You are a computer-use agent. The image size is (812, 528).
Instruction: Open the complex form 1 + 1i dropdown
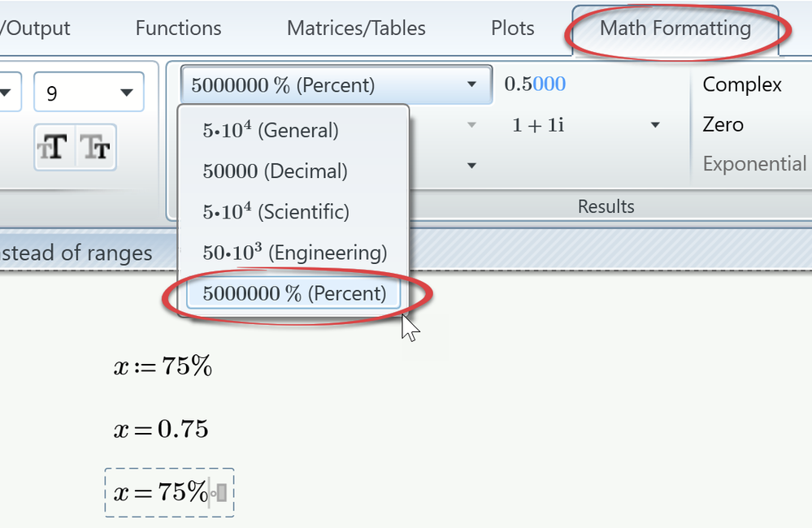(654, 125)
